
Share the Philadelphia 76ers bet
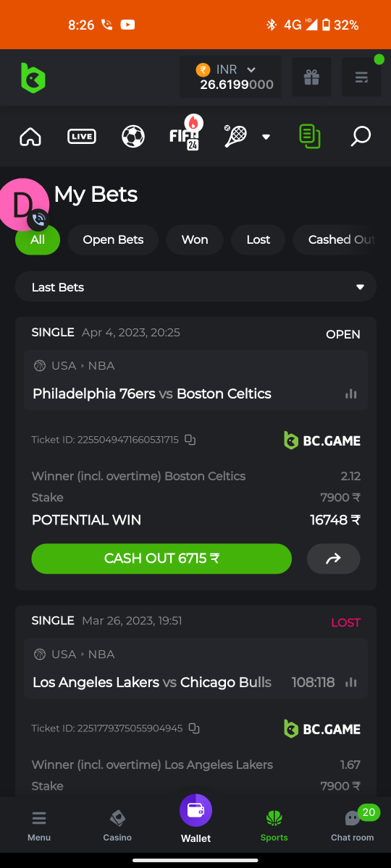[333, 558]
